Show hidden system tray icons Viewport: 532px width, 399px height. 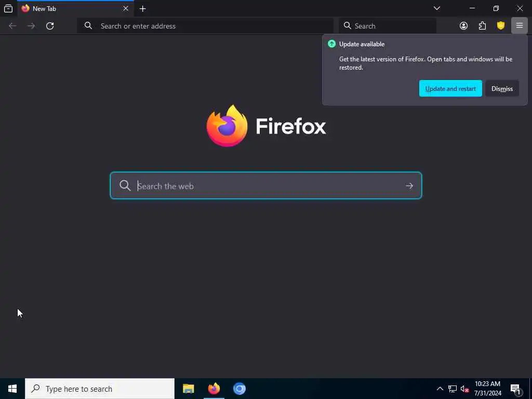(x=440, y=389)
